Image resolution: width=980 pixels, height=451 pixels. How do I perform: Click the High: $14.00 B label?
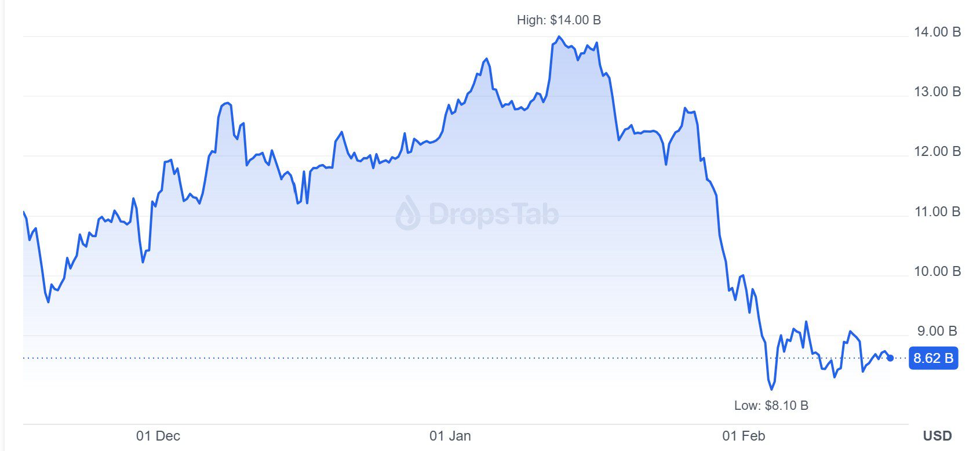pyautogui.click(x=559, y=20)
